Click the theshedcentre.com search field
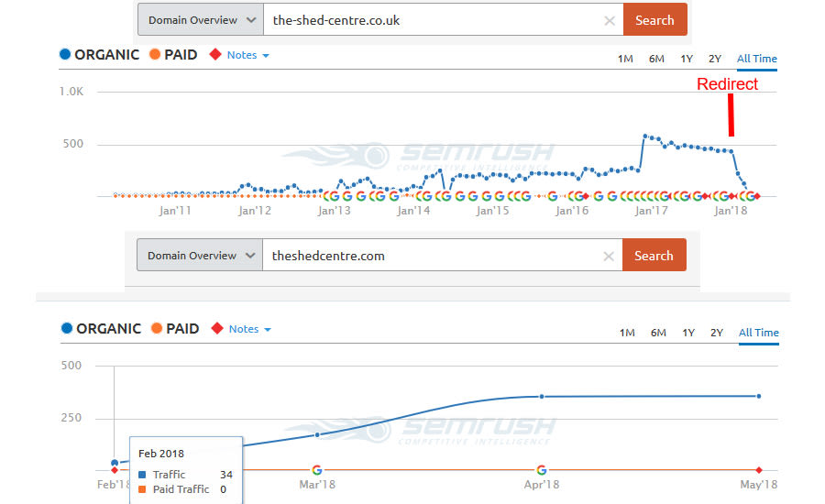The image size is (825, 504). (442, 255)
